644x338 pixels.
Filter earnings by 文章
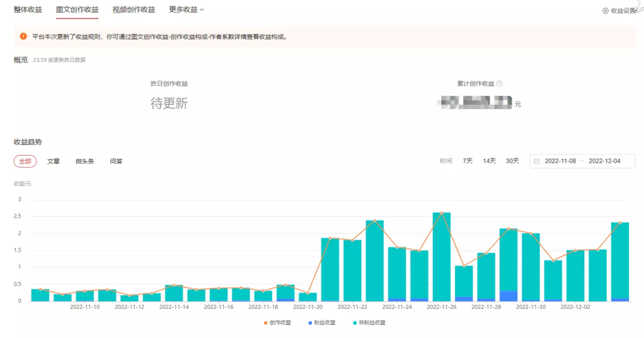(54, 162)
